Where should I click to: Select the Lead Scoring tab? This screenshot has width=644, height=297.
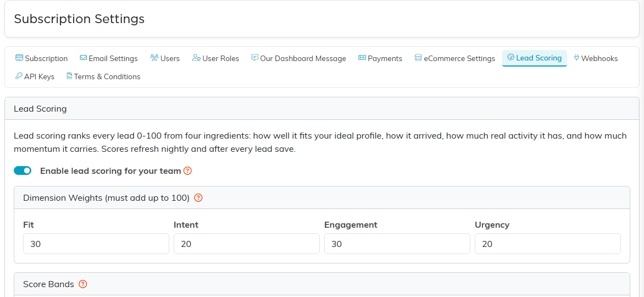coord(534,58)
